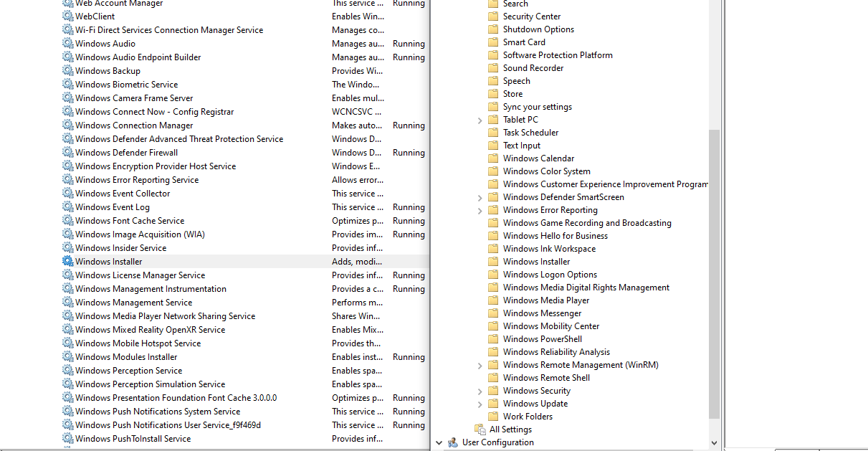Viewport: 868px width, 451px height.
Task: Click the gear icon for Windows Backup
Action: (x=68, y=71)
